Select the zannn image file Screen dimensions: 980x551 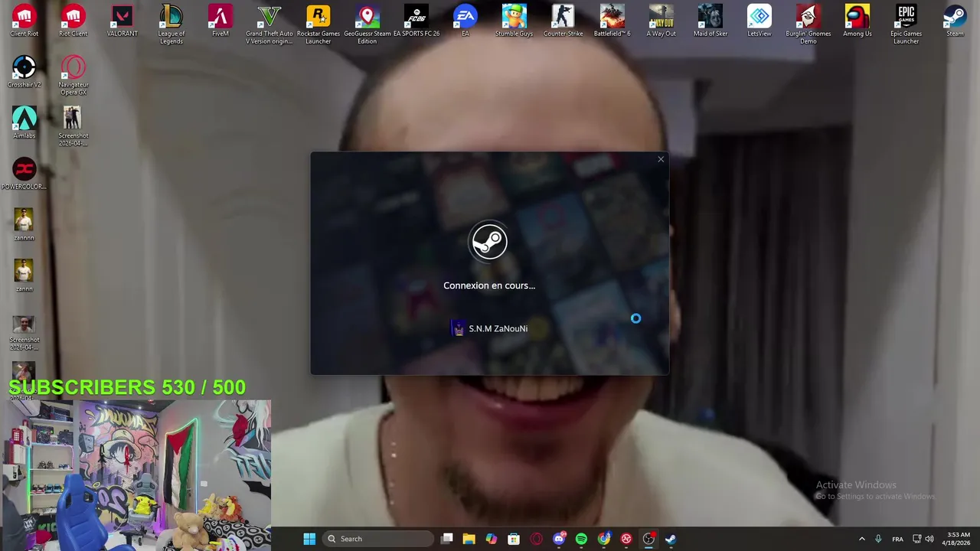24,276
